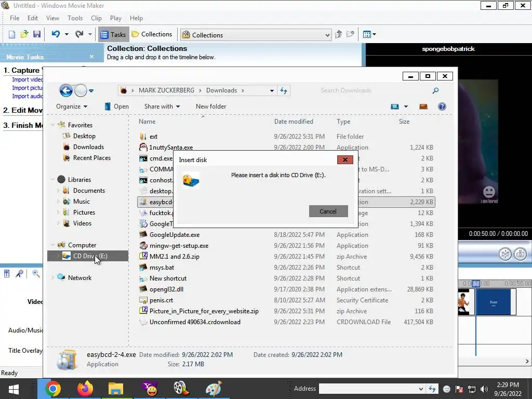Screen dimensions: 532x399
Task: Sort files by the Date modified column
Action: pos(294,122)
